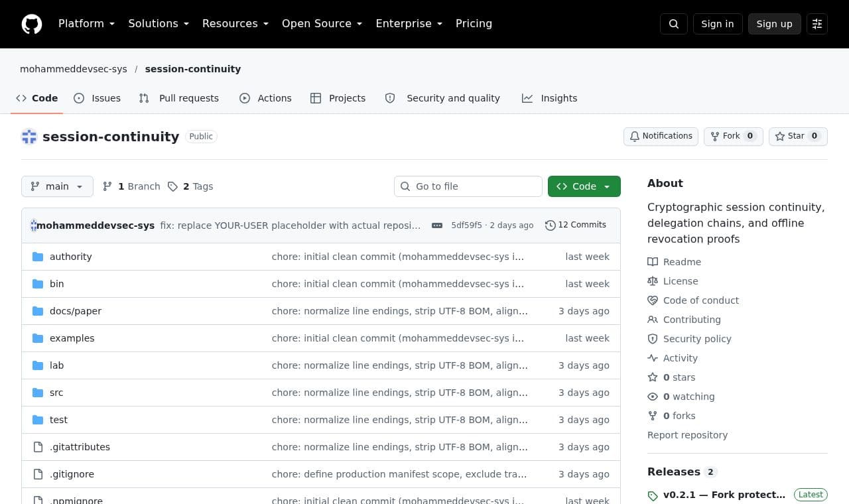The width and height of the screenshot is (849, 504).
Task: Click the session-continuity repository avatar icon
Action: point(29,137)
